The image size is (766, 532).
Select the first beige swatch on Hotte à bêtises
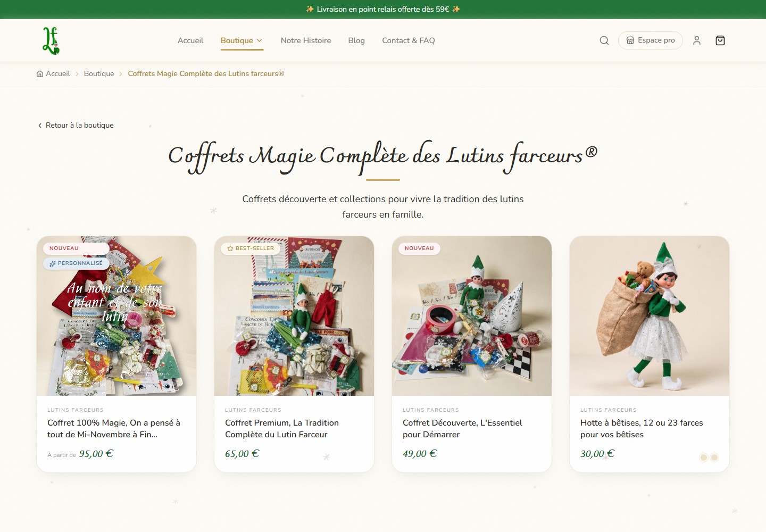(x=704, y=458)
